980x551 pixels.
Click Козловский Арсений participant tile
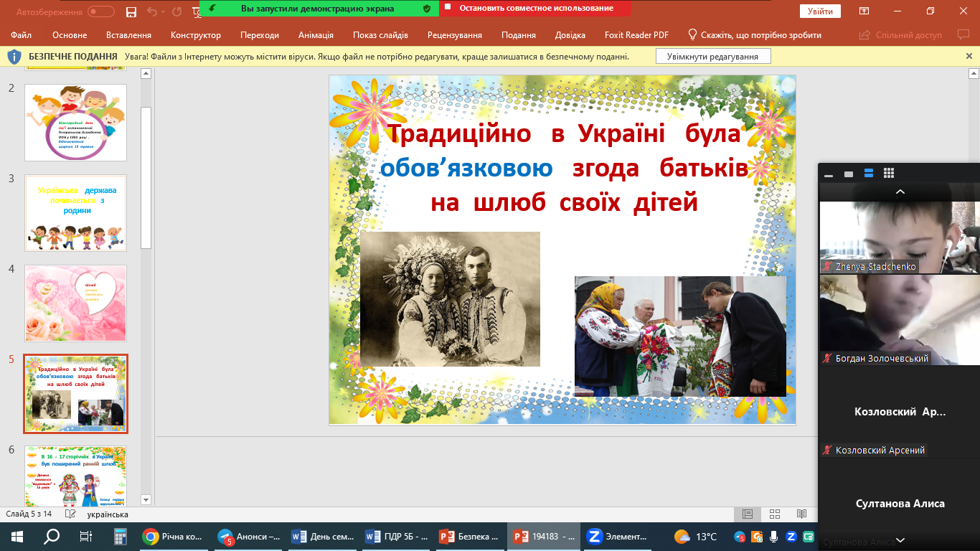[x=899, y=413]
